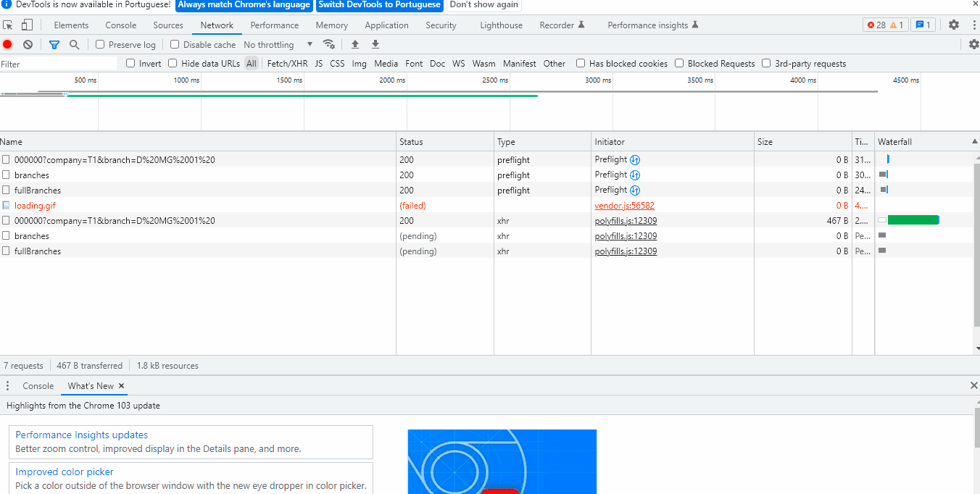980x494 pixels.
Task: Switch to the Elements tab
Action: coord(71,25)
